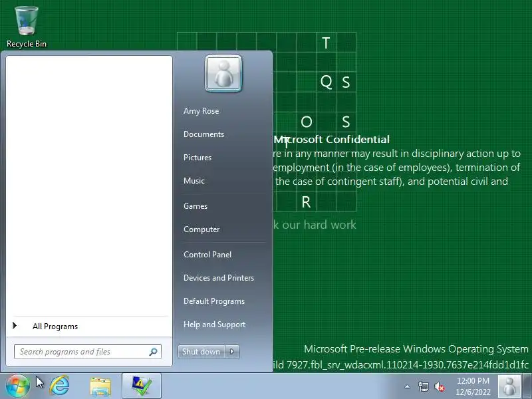Viewport: 532px width, 399px height.
Task: Open Computer from Start menu
Action: click(201, 229)
